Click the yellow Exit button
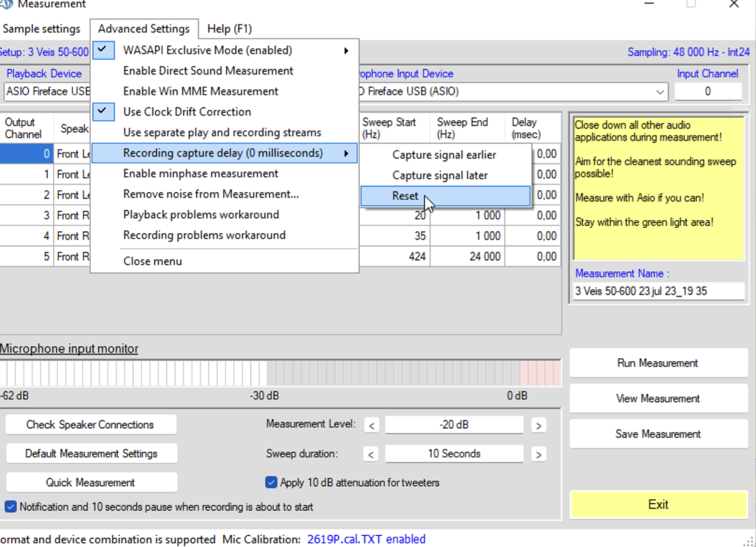 658,504
